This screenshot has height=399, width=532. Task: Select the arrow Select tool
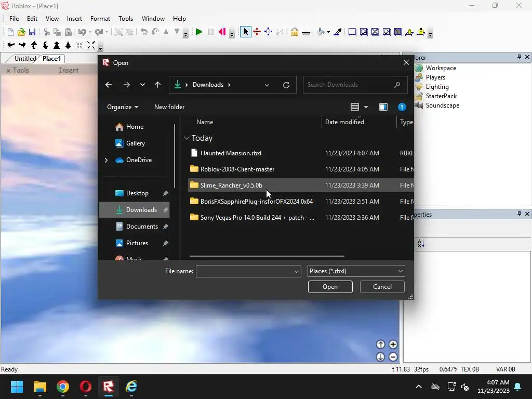(246, 32)
